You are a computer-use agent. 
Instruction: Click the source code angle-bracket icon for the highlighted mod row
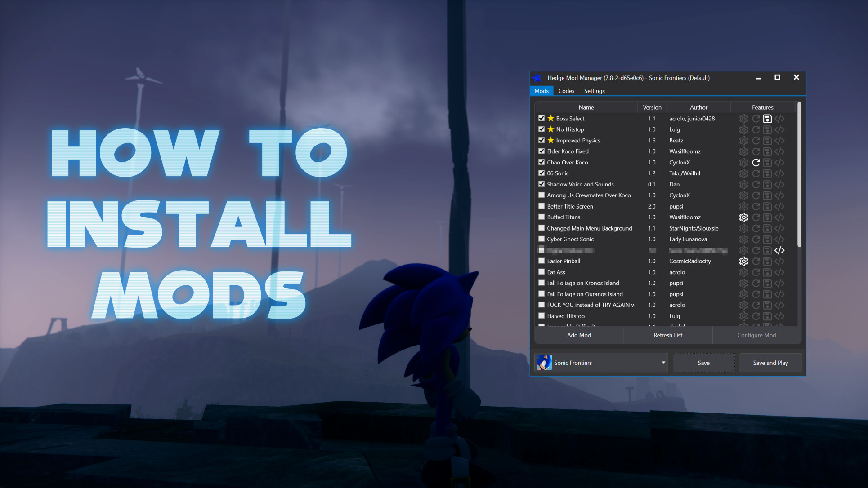780,250
